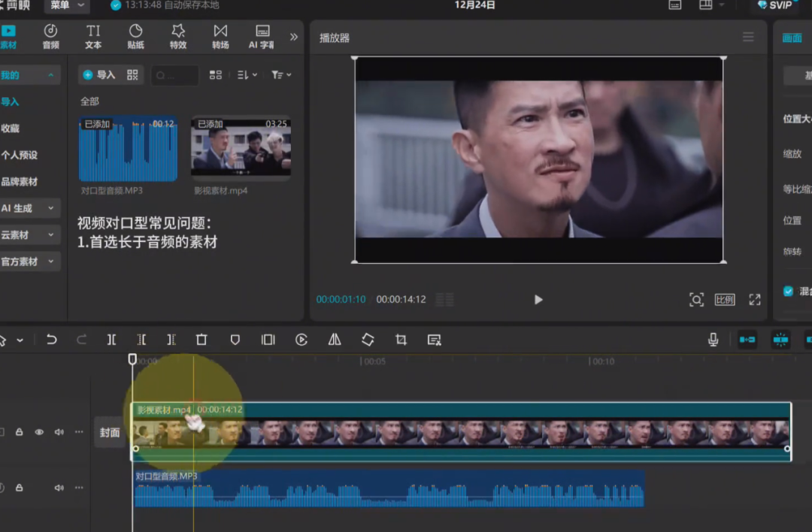Click the 导入 button with plus icon
The image size is (812, 532).
(99, 75)
